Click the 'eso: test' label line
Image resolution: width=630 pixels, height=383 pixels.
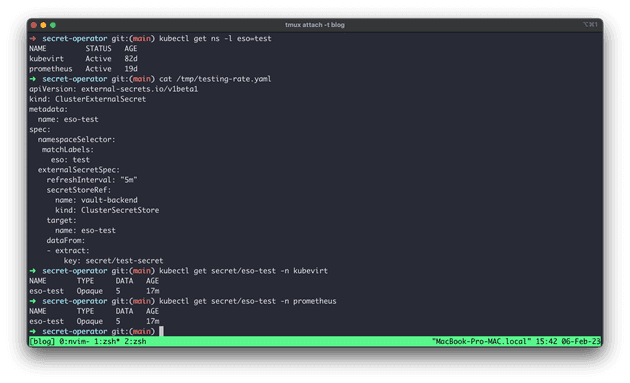70,160
